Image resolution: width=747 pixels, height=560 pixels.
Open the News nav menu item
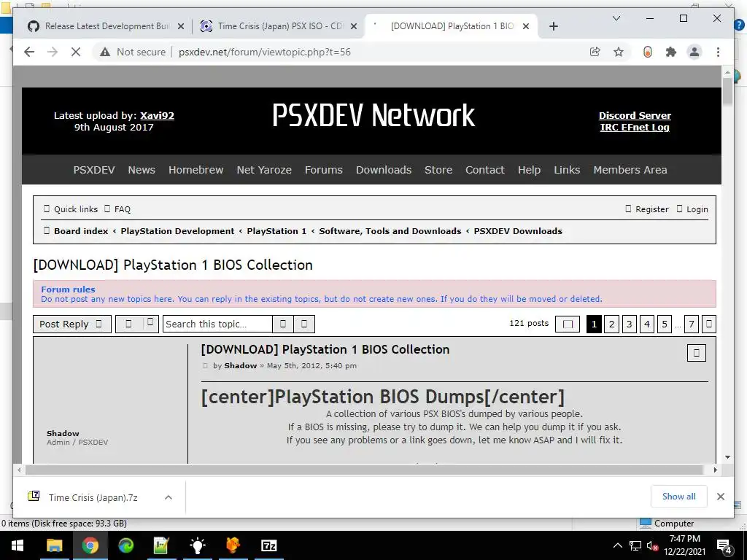point(142,169)
